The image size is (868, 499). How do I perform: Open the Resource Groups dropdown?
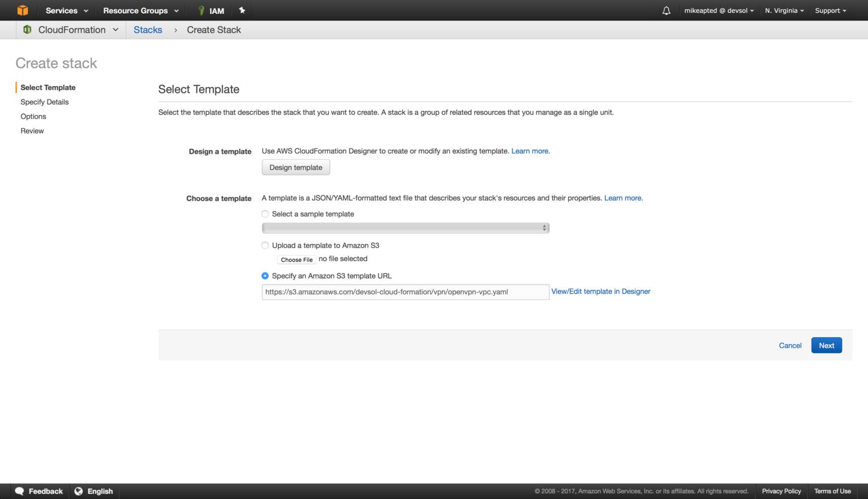tap(141, 10)
